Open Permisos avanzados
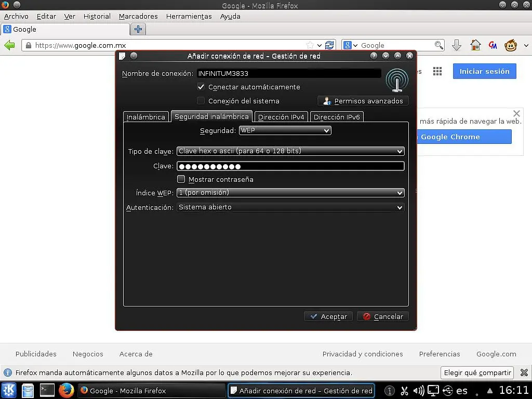The image size is (532, 399). tap(363, 101)
